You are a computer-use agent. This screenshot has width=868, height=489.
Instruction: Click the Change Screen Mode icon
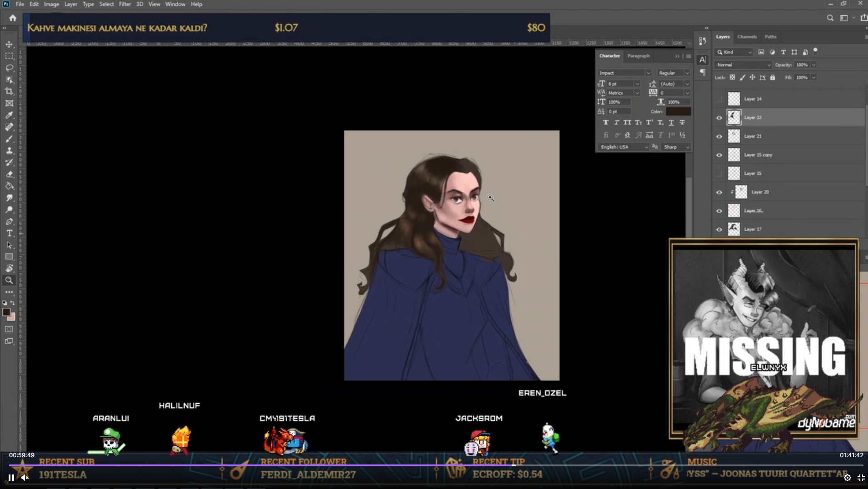click(9, 341)
